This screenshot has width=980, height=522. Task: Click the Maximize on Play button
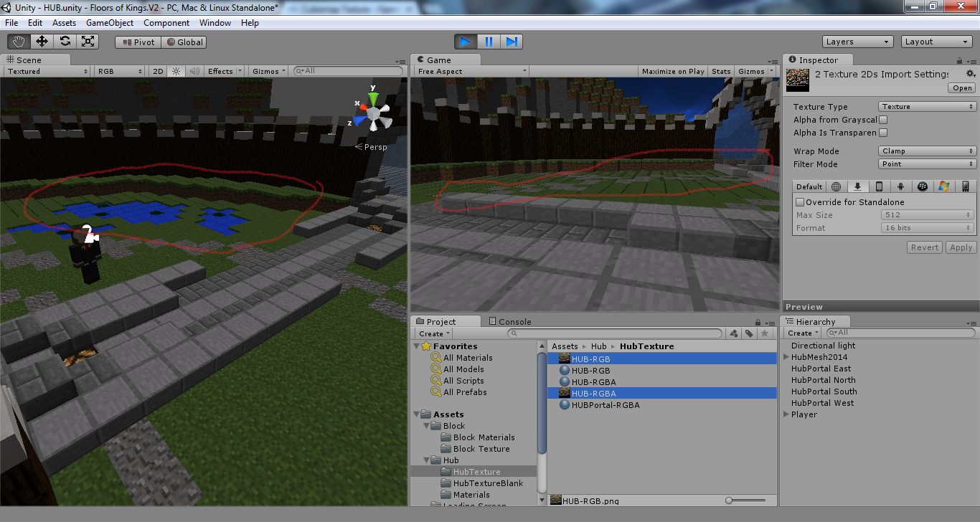673,71
